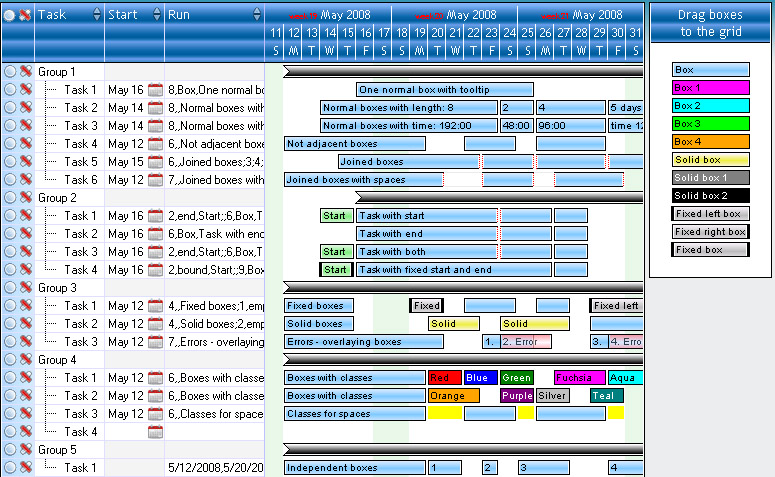This screenshot has height=477, width=775.
Task: Click the delete icon on the Group 3 row
Action: coord(25,288)
